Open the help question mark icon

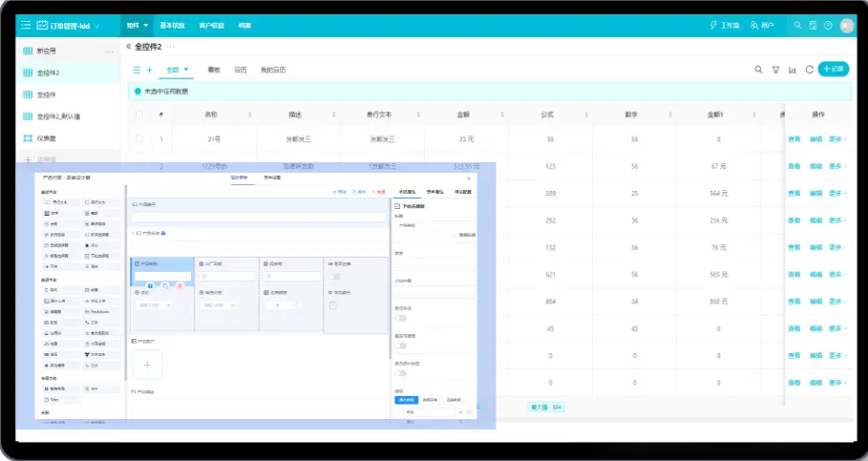828,26
